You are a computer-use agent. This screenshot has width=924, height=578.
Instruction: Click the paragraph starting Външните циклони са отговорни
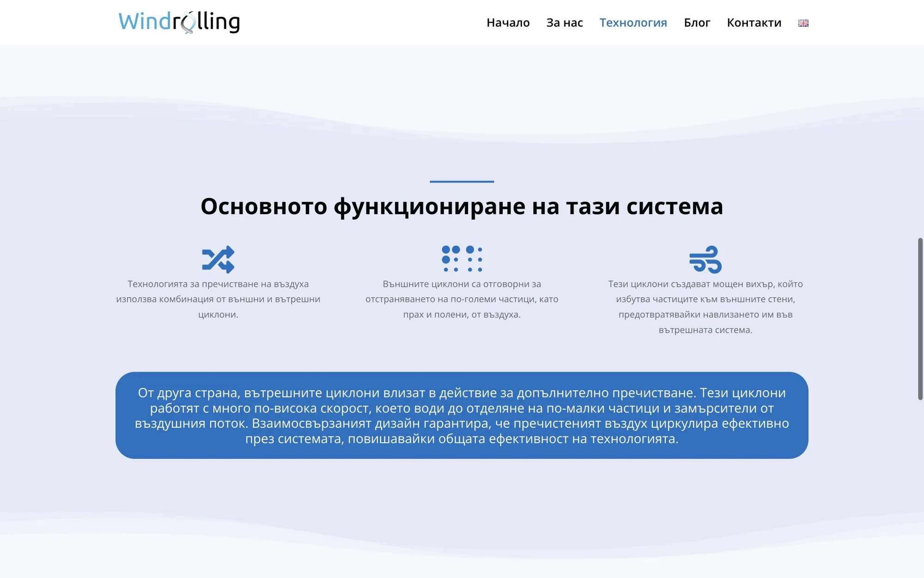462,299
